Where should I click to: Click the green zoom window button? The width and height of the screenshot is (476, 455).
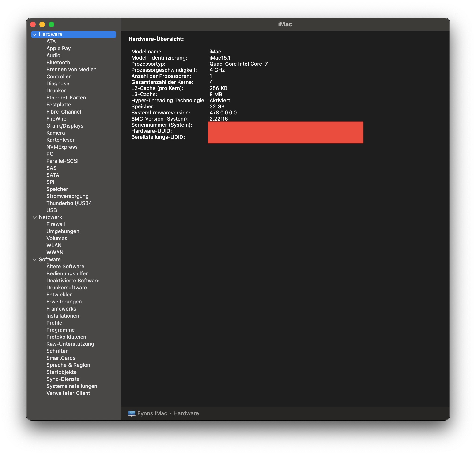[x=52, y=24]
